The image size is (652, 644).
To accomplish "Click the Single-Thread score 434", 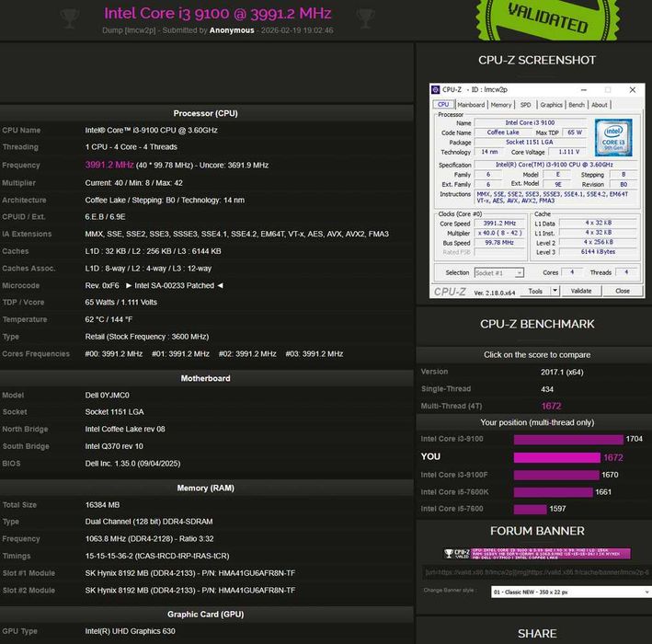I will pos(547,389).
